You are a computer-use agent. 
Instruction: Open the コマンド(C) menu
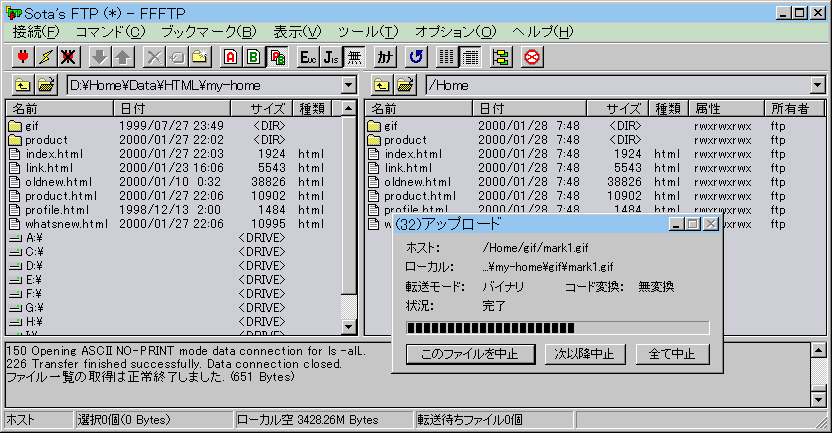pos(110,32)
